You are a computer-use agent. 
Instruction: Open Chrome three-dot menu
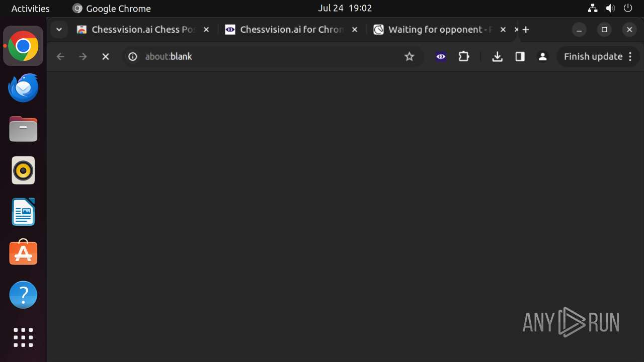(630, 57)
